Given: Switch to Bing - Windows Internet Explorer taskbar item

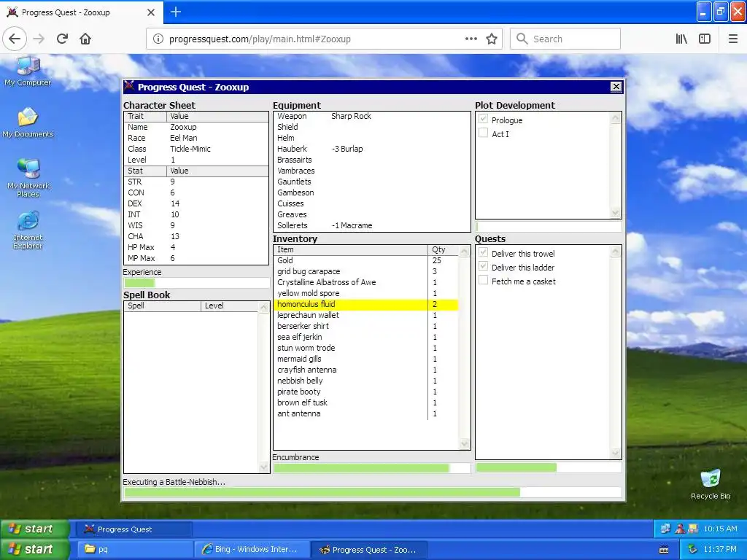Looking at the screenshot, I should (252, 550).
